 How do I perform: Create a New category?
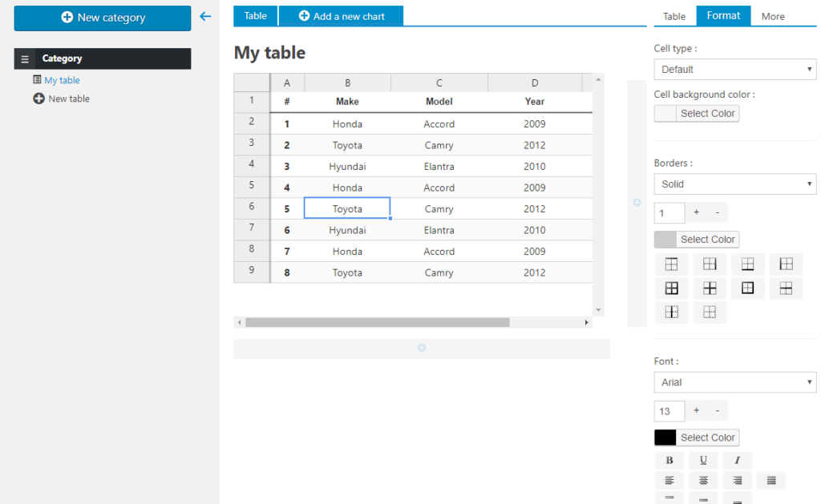pyautogui.click(x=102, y=17)
